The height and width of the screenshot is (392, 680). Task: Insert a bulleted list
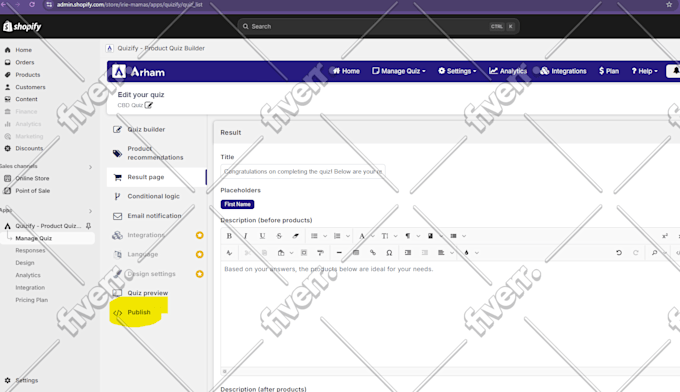pyautogui.click(x=314, y=236)
